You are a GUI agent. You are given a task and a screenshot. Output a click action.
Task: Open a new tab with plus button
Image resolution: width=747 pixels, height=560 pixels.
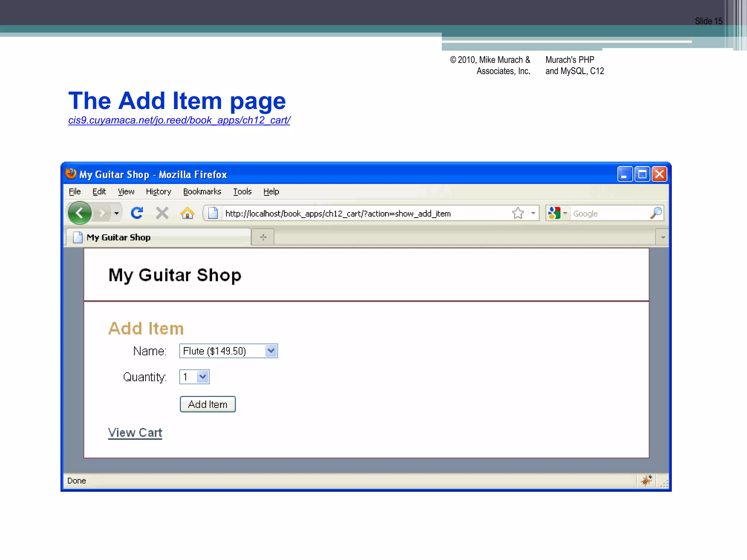(x=263, y=238)
